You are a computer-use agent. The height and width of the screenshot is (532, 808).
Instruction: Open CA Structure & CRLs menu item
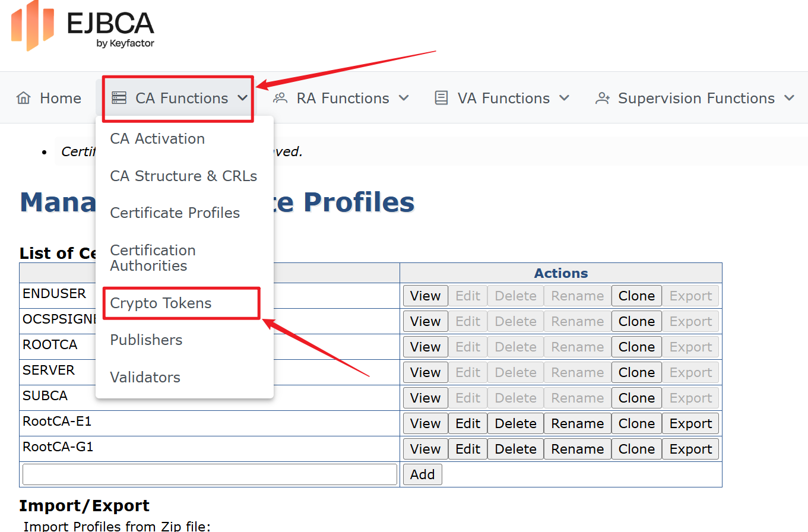click(x=183, y=176)
